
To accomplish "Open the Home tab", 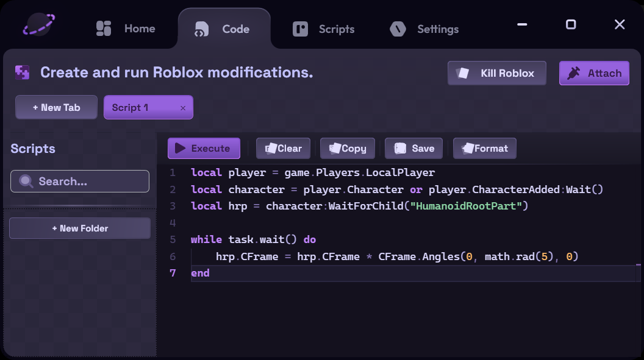I will pyautogui.click(x=125, y=29).
